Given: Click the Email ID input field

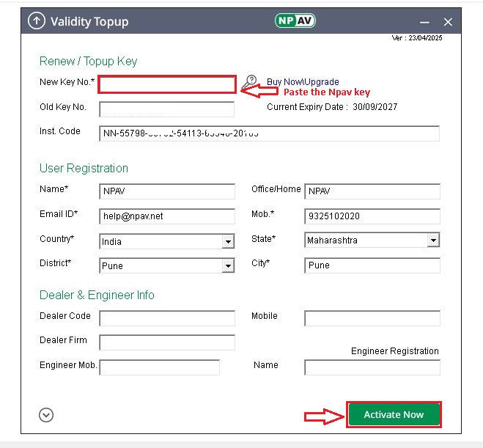Looking at the screenshot, I should [166, 216].
